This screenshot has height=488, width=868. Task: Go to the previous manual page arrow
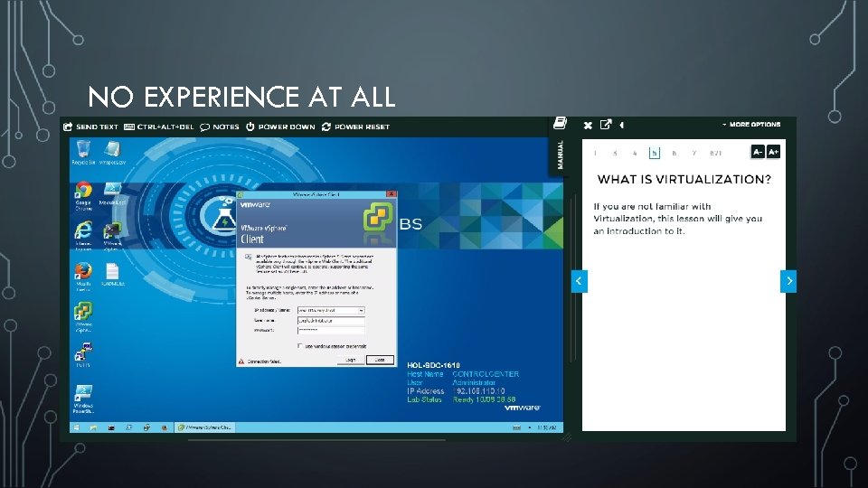pos(579,281)
